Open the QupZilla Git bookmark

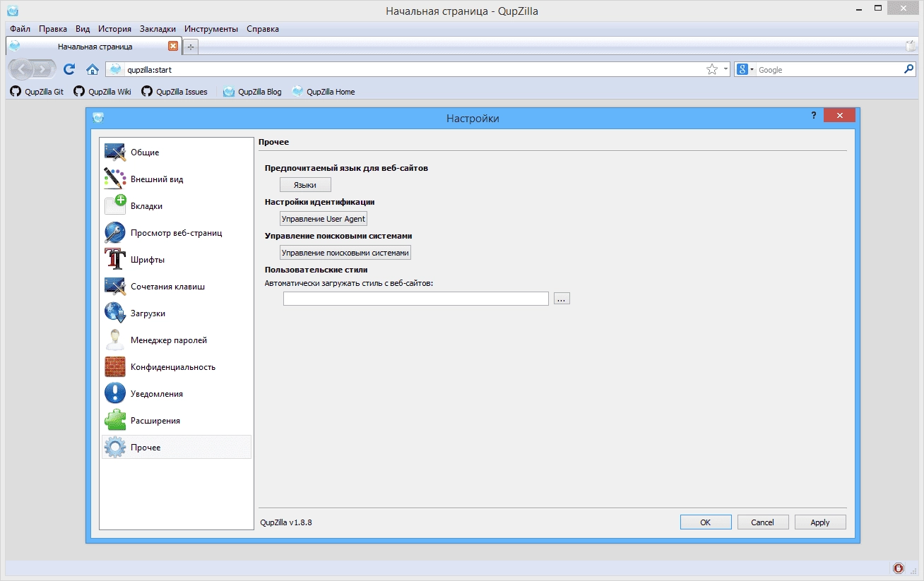[37, 92]
